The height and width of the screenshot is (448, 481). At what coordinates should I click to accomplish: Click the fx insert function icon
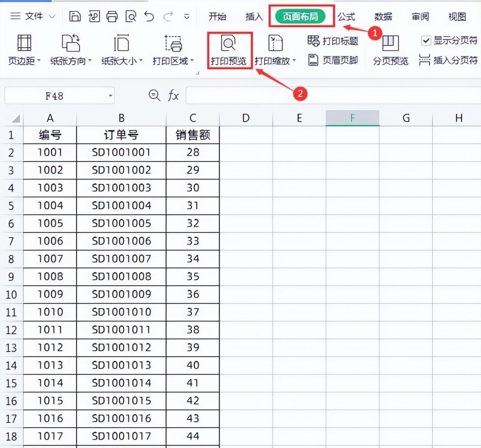click(x=173, y=95)
